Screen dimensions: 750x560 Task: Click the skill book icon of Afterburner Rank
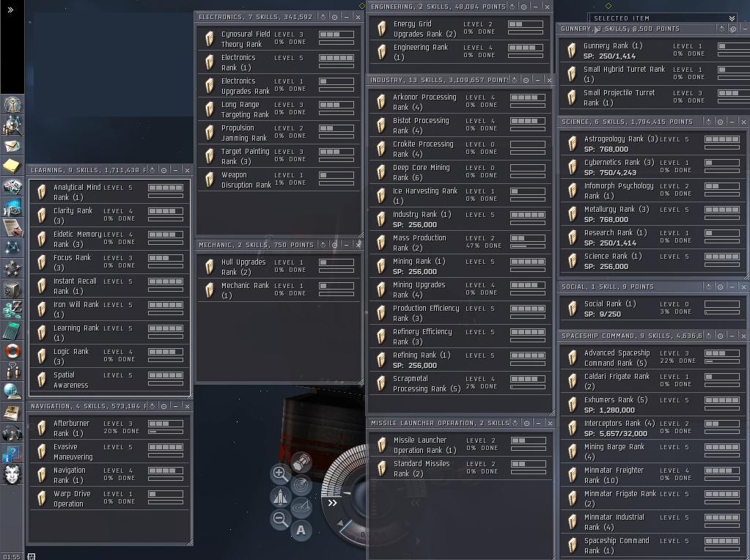42,428
